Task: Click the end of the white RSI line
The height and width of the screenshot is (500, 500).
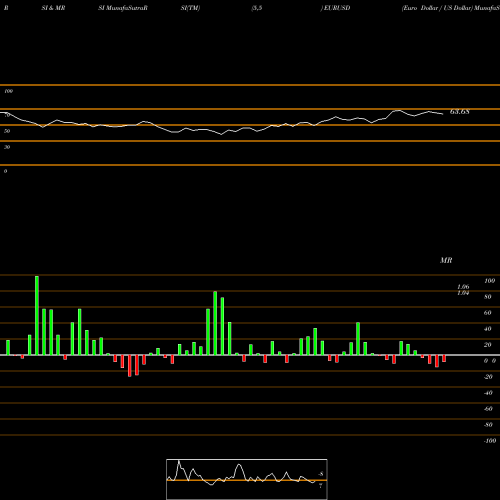Action: (x=443, y=114)
